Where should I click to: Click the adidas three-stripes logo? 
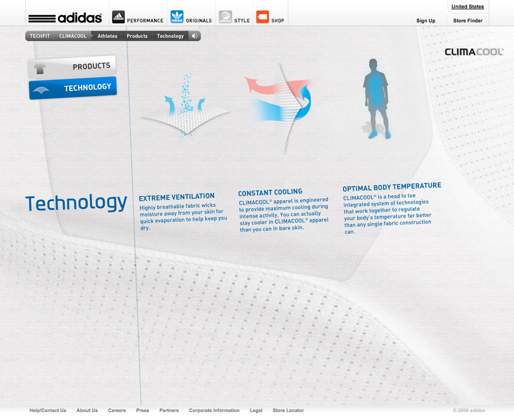click(65, 18)
